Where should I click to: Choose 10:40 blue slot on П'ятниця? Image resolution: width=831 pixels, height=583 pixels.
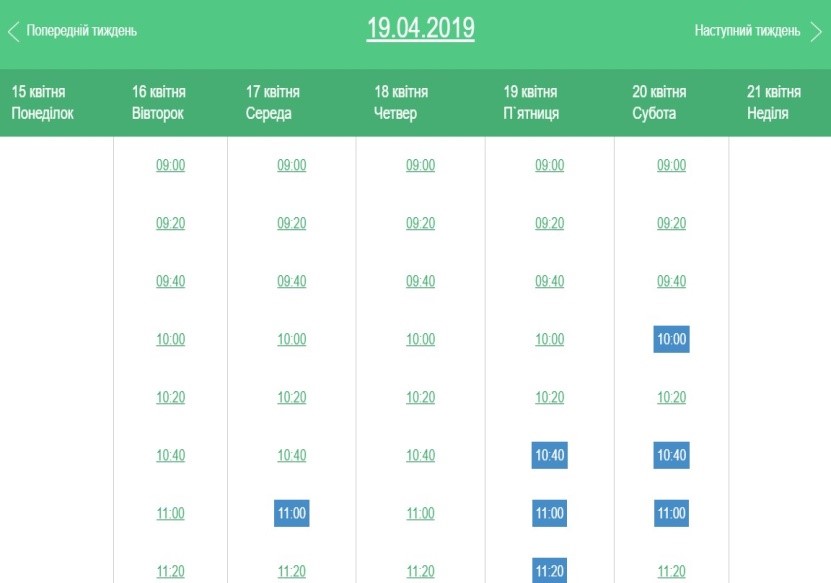[x=550, y=455]
